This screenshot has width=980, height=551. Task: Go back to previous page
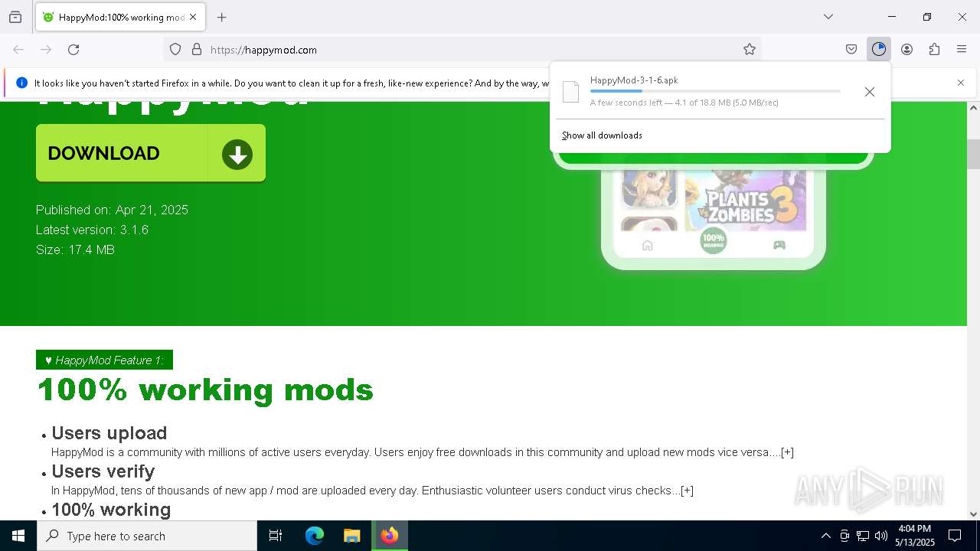[x=18, y=49]
